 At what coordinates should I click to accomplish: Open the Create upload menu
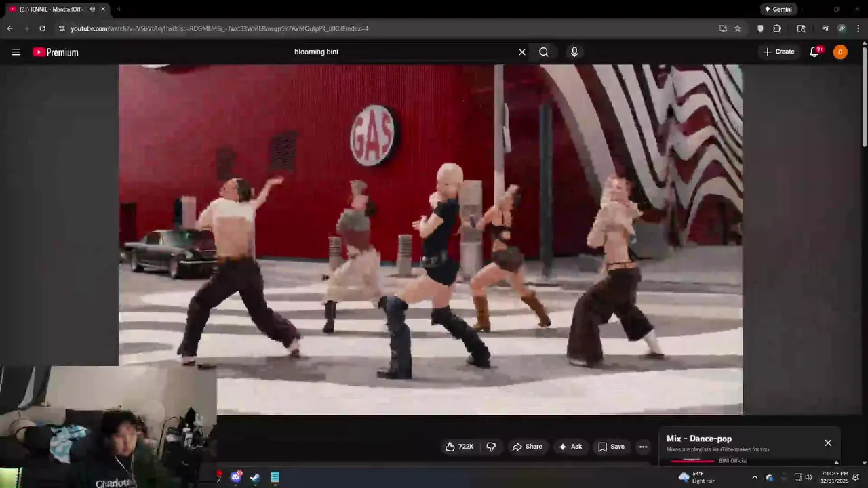(778, 52)
